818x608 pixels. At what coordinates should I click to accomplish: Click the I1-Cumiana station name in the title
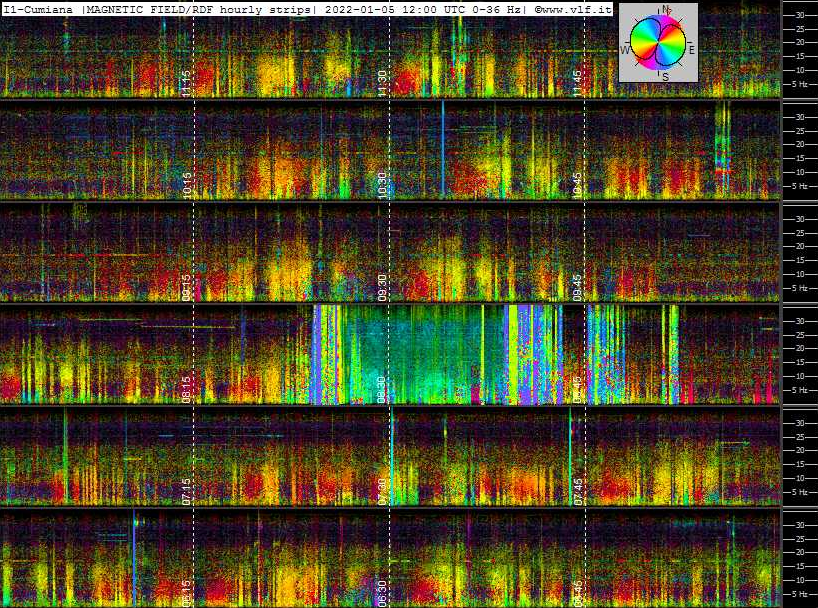pos(38,9)
